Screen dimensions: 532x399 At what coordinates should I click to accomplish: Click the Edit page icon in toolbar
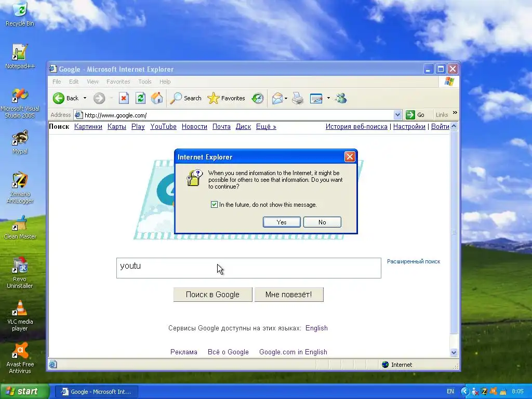click(x=316, y=98)
